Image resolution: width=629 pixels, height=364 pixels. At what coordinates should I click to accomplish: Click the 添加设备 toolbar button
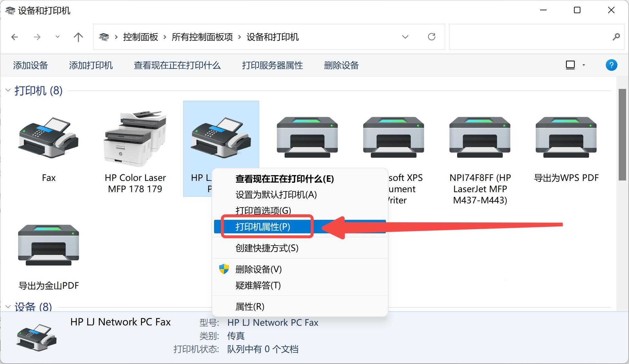[x=30, y=65]
